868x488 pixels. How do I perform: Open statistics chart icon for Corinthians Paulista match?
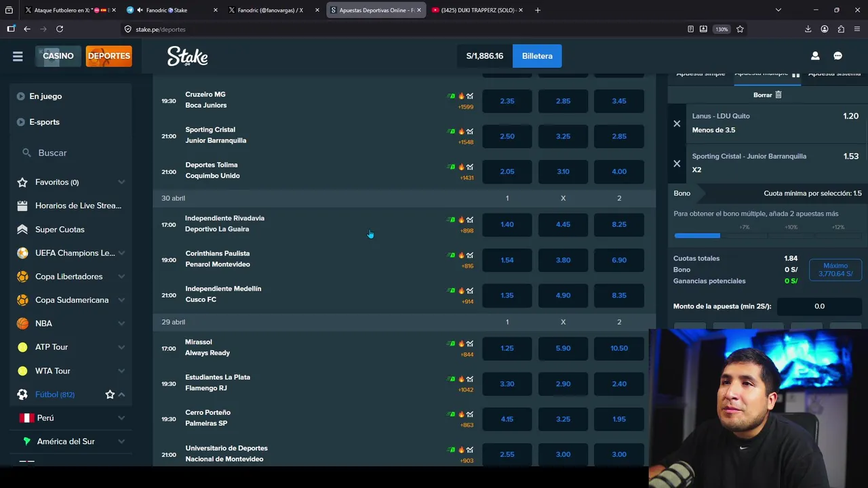[x=469, y=255]
